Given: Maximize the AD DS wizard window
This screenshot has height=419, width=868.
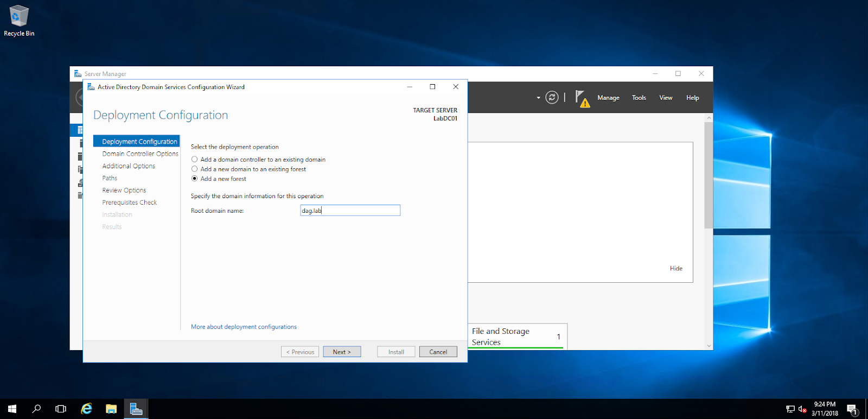Looking at the screenshot, I should (x=432, y=87).
